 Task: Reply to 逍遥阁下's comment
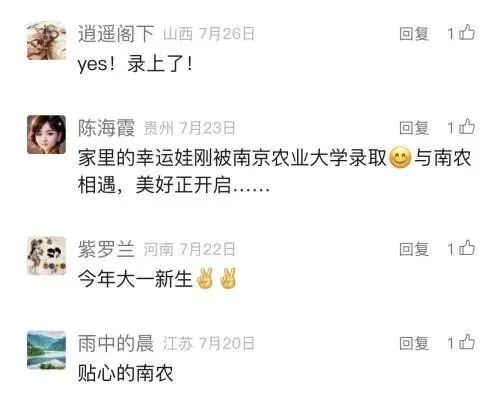[414, 34]
